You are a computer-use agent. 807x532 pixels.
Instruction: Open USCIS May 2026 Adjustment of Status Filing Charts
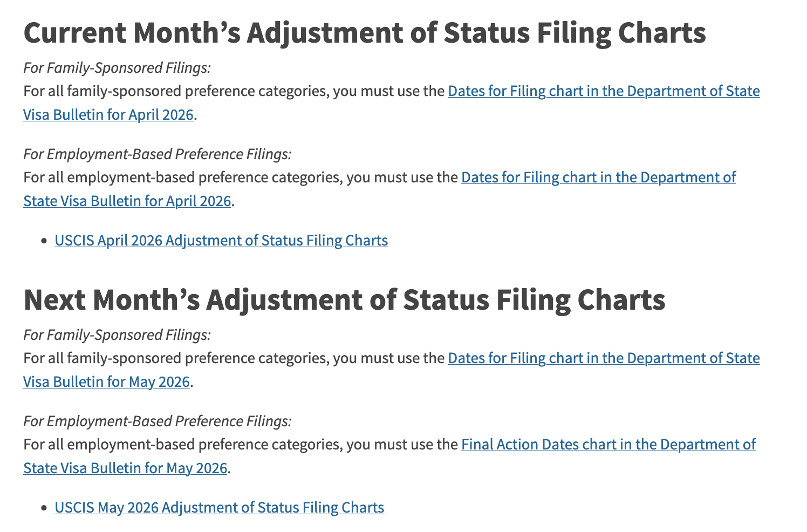(x=219, y=507)
